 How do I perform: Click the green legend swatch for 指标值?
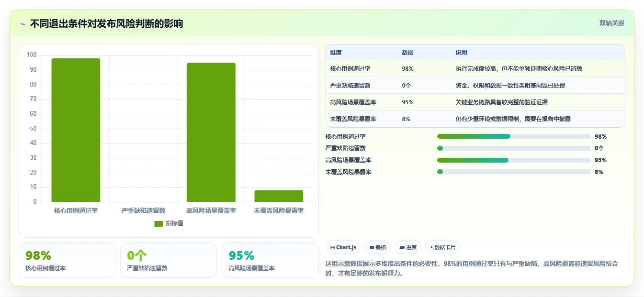(x=158, y=223)
